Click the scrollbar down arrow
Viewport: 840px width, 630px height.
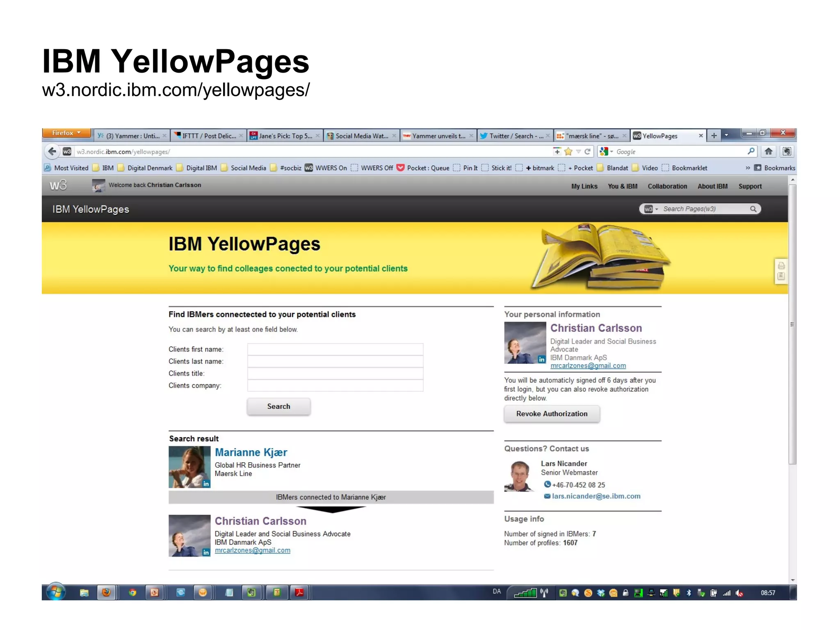pos(792,580)
